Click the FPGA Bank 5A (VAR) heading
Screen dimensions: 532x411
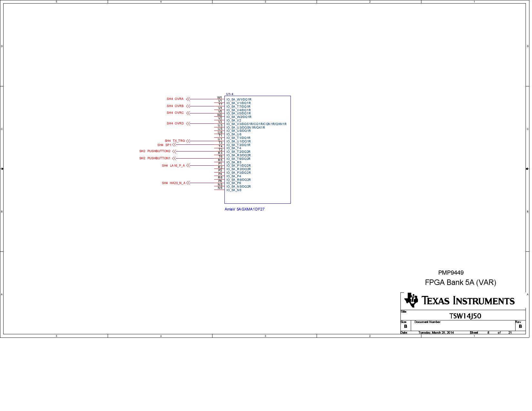click(x=460, y=282)
